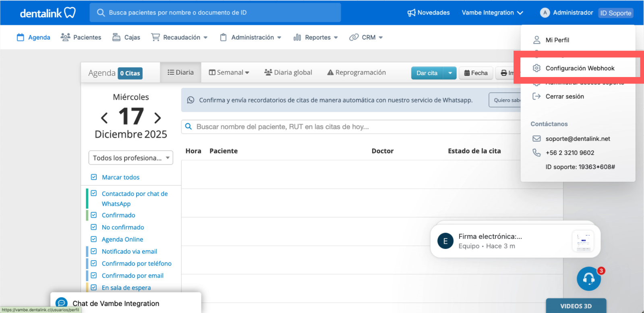Uncheck the Confirmado status filter
This screenshot has width=644, height=313.
[x=94, y=215]
